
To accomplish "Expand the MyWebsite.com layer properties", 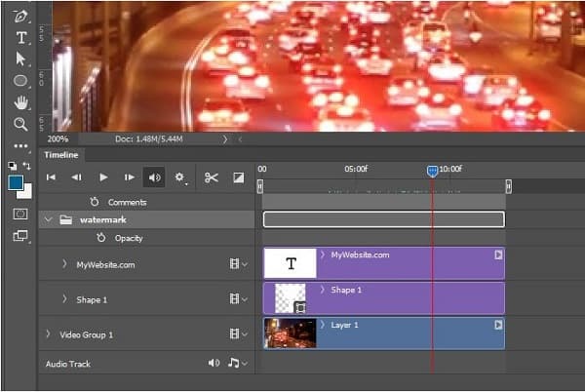I will point(64,264).
